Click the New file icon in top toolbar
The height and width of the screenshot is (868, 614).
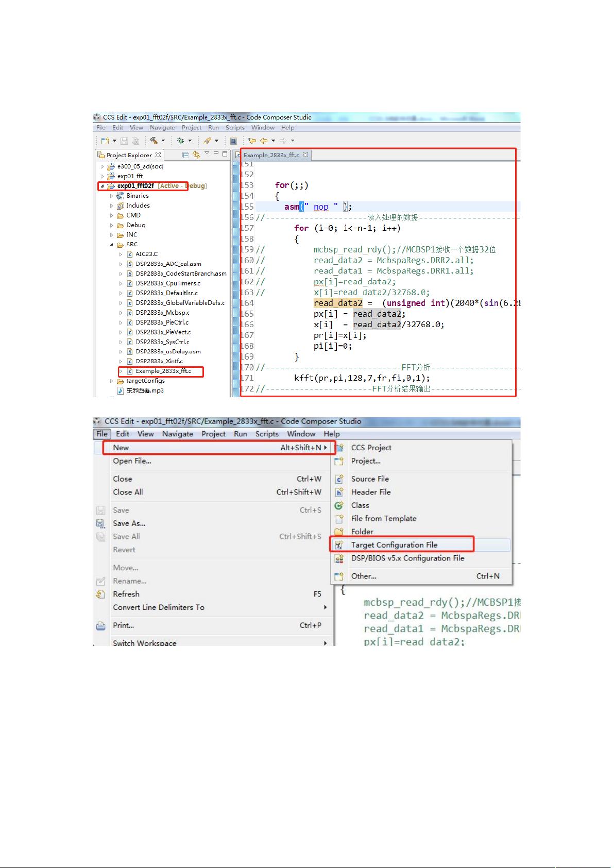105,141
